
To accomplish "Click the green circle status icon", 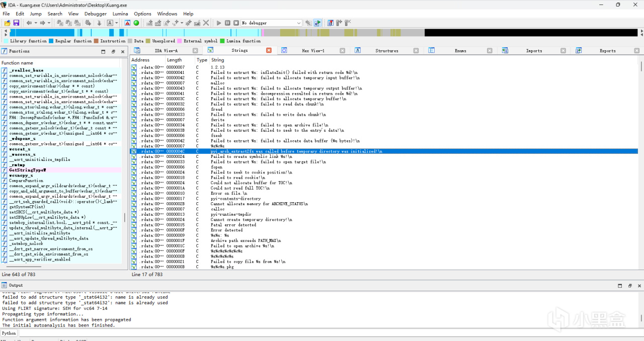I will [136, 23].
